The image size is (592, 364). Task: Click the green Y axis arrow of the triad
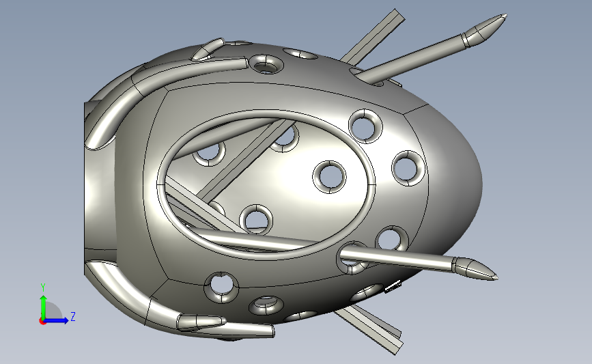(44, 307)
